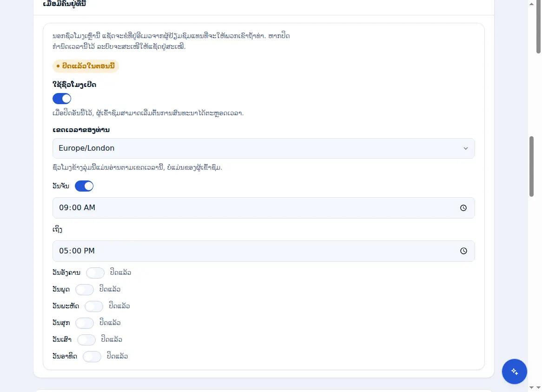Open the clock picker for 09:00 AM

coord(463,208)
